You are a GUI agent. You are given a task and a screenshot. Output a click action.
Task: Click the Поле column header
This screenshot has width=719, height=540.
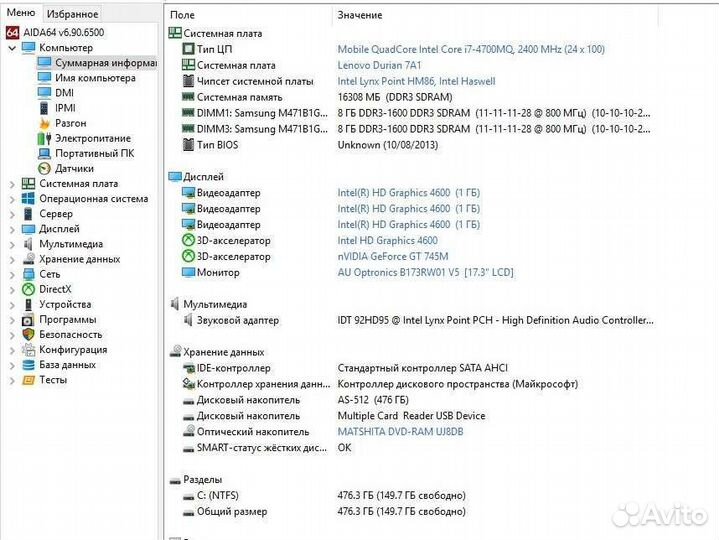point(182,15)
